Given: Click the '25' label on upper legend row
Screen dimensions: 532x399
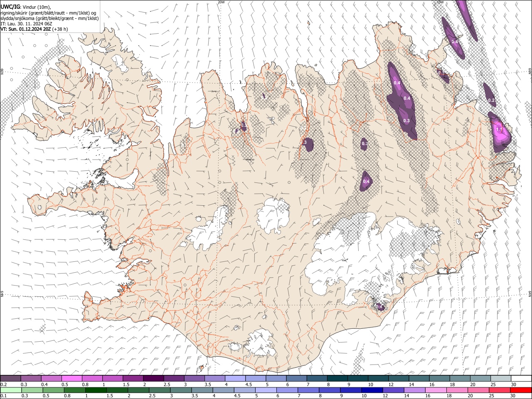Looking at the screenshot, I should (x=493, y=384).
